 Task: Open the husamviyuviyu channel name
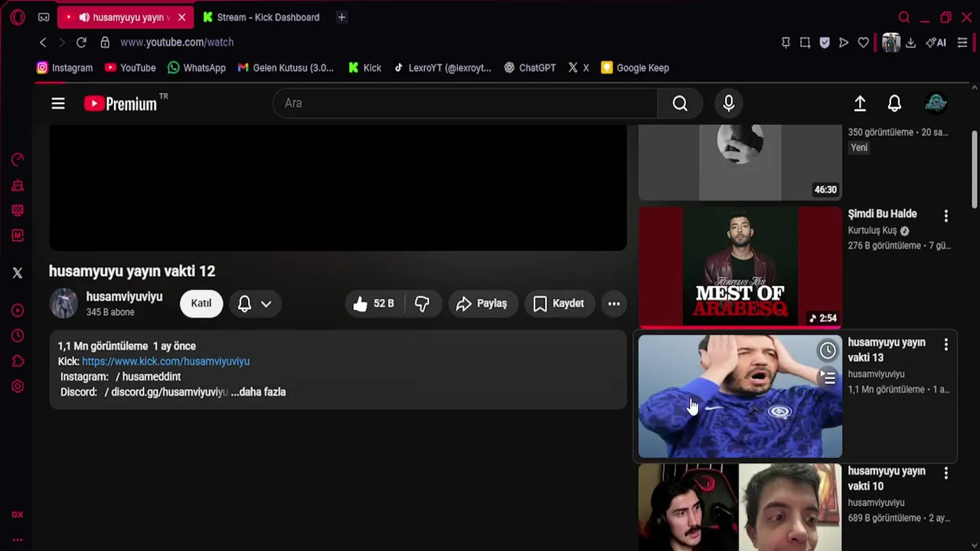pyautogui.click(x=124, y=297)
